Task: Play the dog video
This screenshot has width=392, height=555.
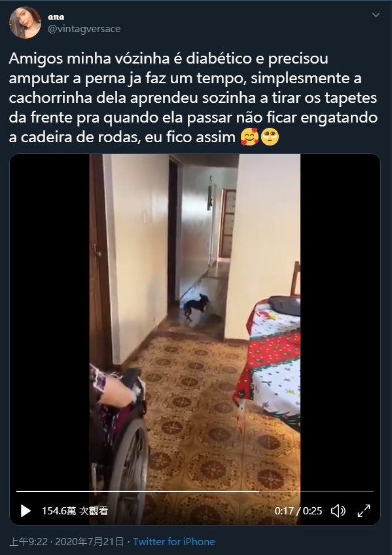Action: (26, 510)
